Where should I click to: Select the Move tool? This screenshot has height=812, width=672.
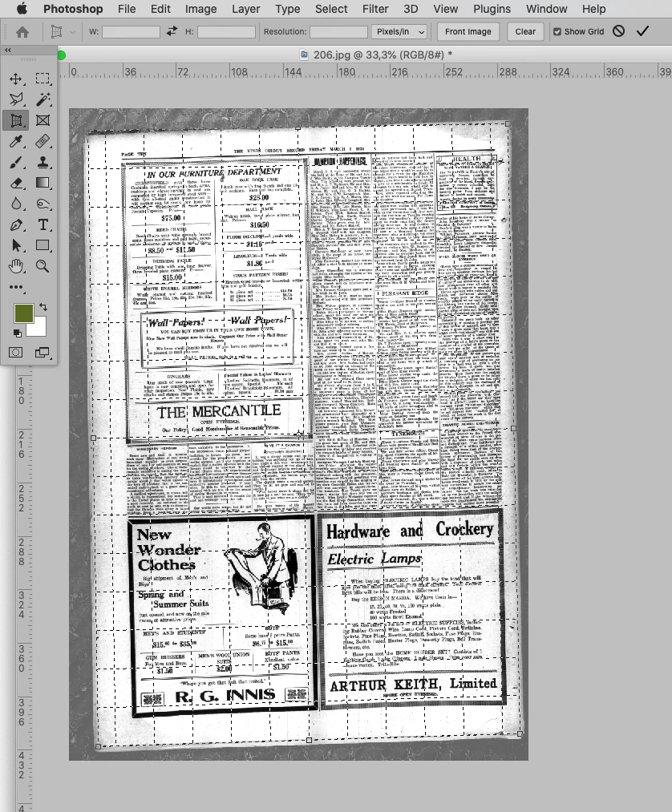tap(15, 79)
